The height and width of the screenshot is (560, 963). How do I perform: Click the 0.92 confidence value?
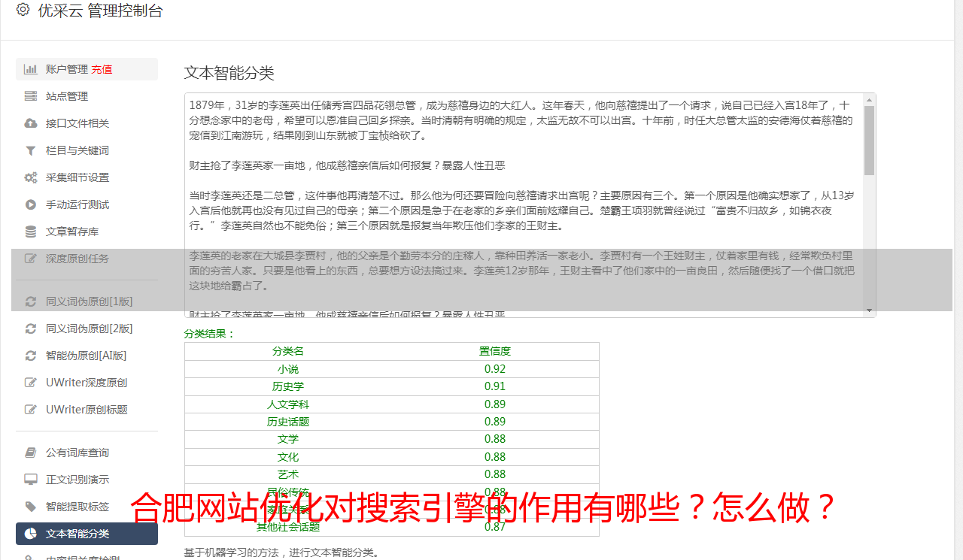click(x=495, y=369)
